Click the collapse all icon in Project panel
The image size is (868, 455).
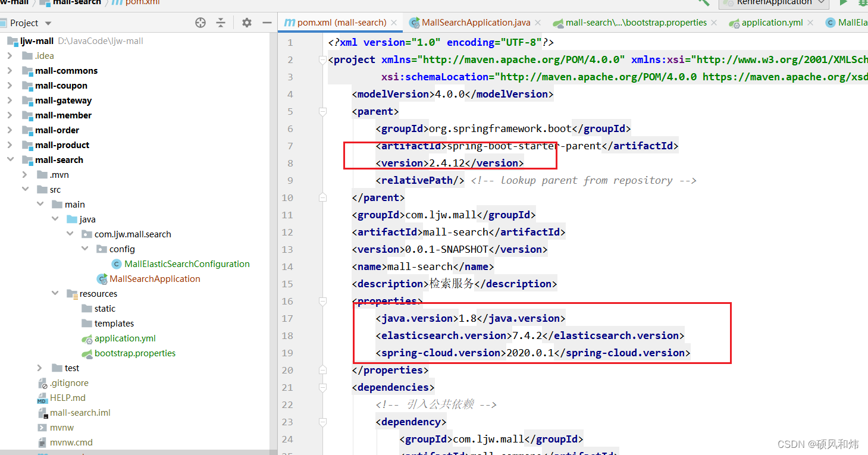221,23
